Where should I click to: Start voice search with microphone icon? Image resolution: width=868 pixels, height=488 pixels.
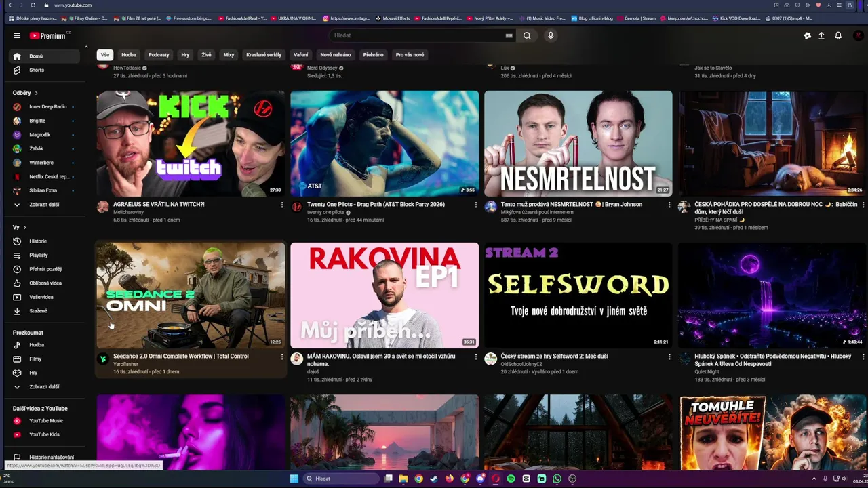pos(551,35)
